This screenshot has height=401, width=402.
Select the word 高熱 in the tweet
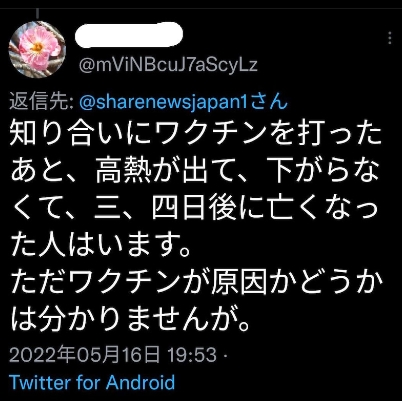coord(119,172)
